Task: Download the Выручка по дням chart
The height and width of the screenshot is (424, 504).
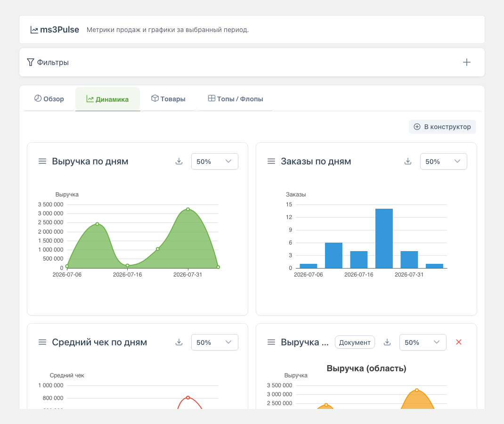Action: (x=179, y=162)
